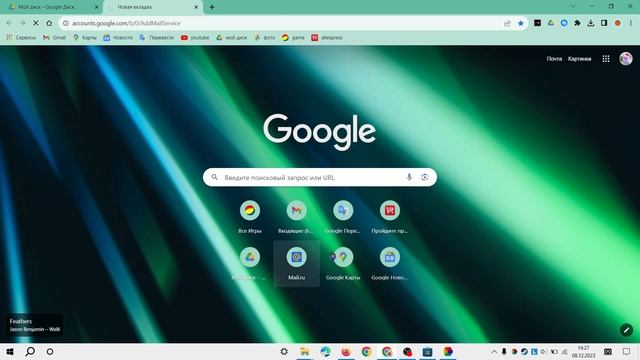The height and width of the screenshot is (360, 640).
Task: Open the мой диск bookmark
Action: pyautogui.click(x=231, y=38)
